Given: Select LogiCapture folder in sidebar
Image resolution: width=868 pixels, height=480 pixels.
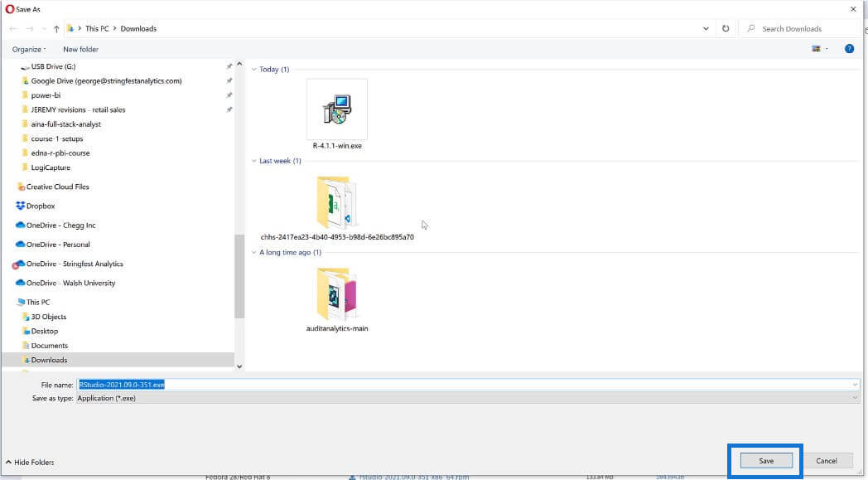Looking at the screenshot, I should click(x=51, y=167).
